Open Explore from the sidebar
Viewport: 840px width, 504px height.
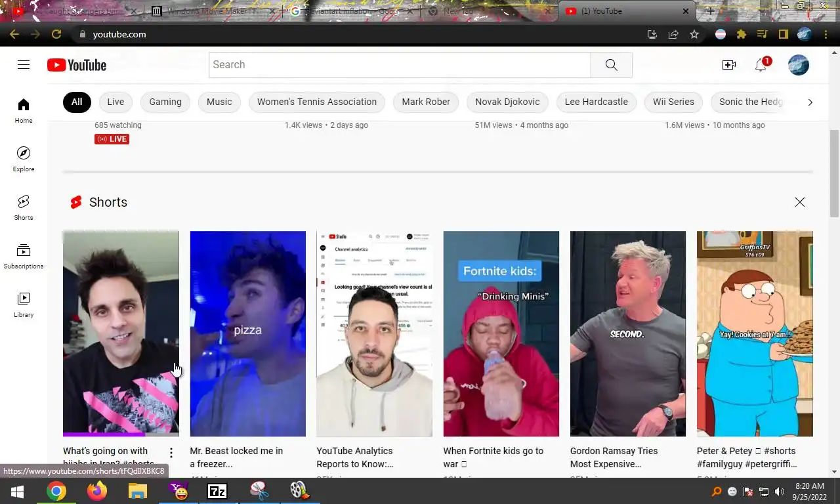tap(24, 159)
